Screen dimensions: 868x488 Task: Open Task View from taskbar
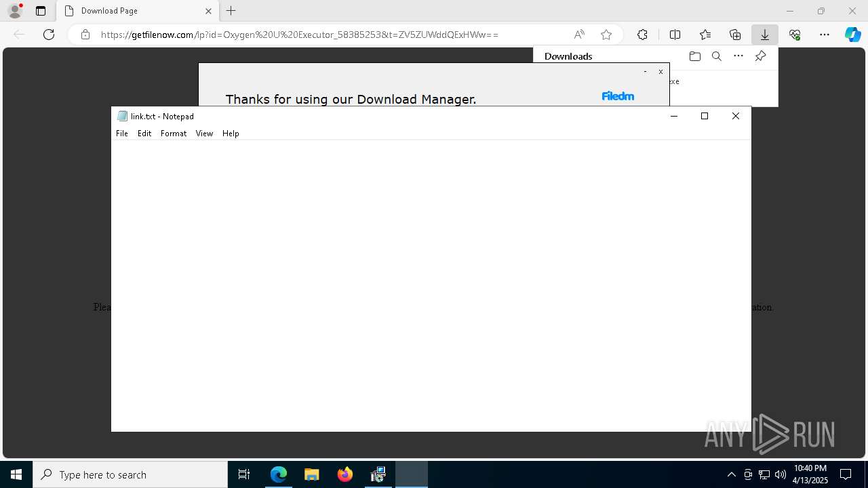click(x=244, y=474)
